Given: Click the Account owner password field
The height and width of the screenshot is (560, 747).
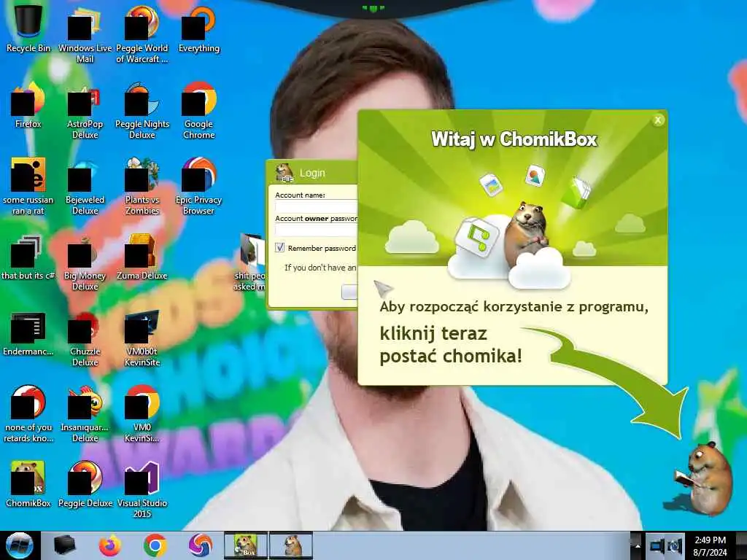Looking at the screenshot, I should (317, 230).
